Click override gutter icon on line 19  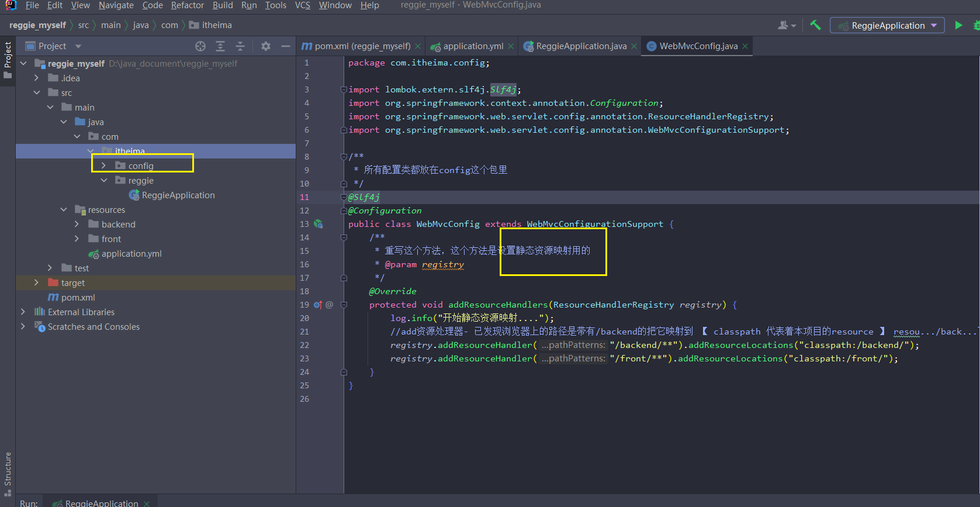[x=318, y=305]
